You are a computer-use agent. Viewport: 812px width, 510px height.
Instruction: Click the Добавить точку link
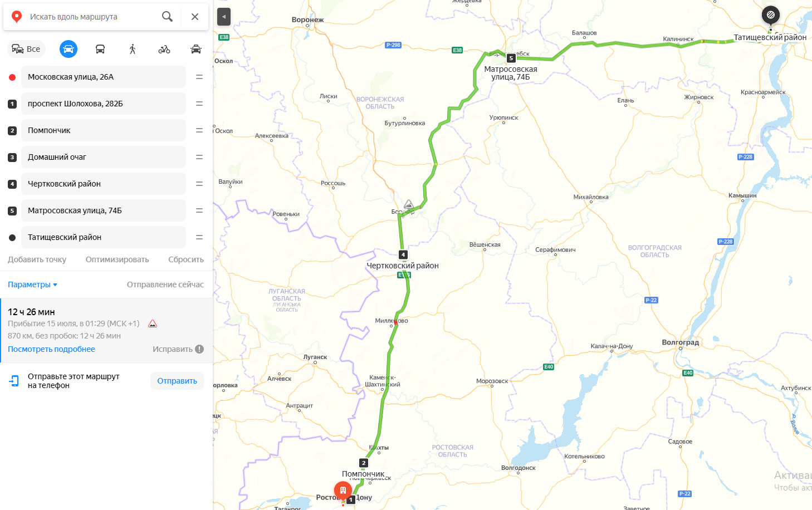tap(37, 259)
